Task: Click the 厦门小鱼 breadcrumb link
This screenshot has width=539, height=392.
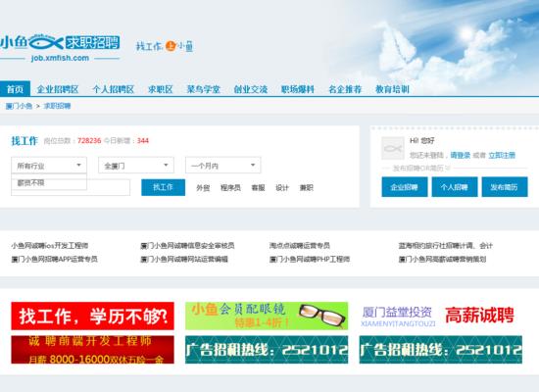Action: coord(19,106)
